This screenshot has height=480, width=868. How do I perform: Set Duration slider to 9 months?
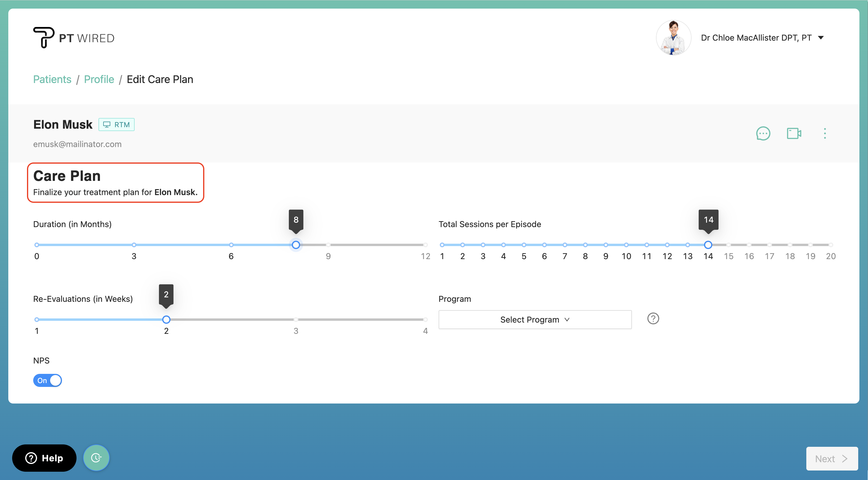tap(328, 245)
